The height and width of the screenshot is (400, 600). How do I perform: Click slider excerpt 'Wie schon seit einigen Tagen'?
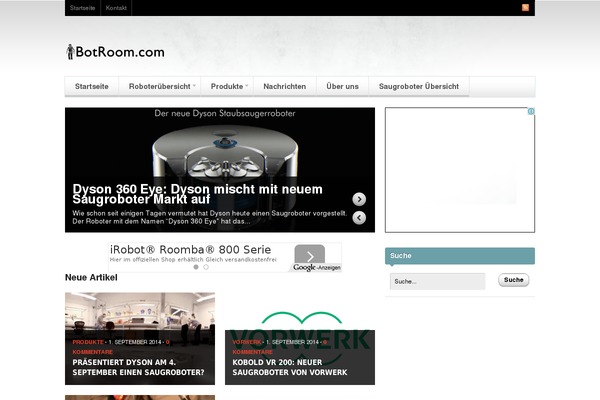click(x=210, y=217)
